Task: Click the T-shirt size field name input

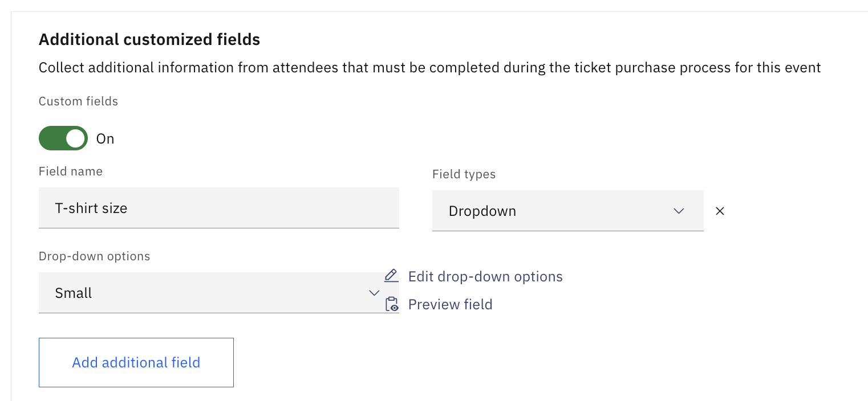Action: (218, 207)
